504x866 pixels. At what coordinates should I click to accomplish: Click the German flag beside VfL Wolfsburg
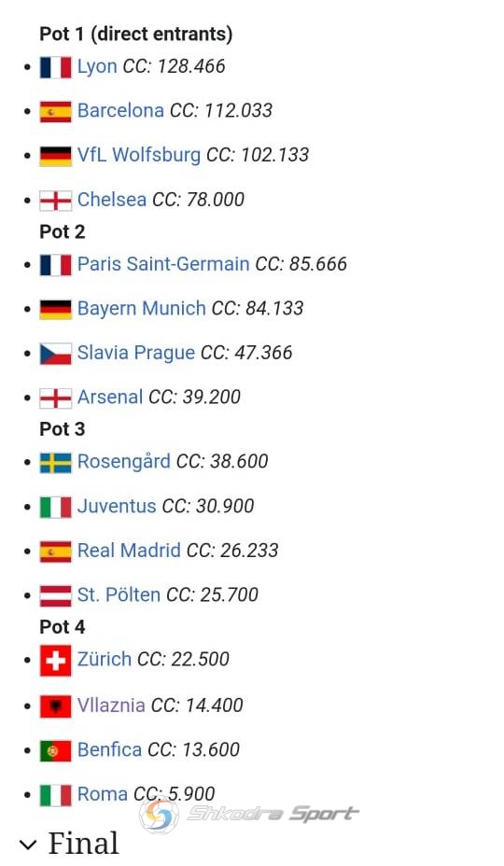click(x=55, y=156)
